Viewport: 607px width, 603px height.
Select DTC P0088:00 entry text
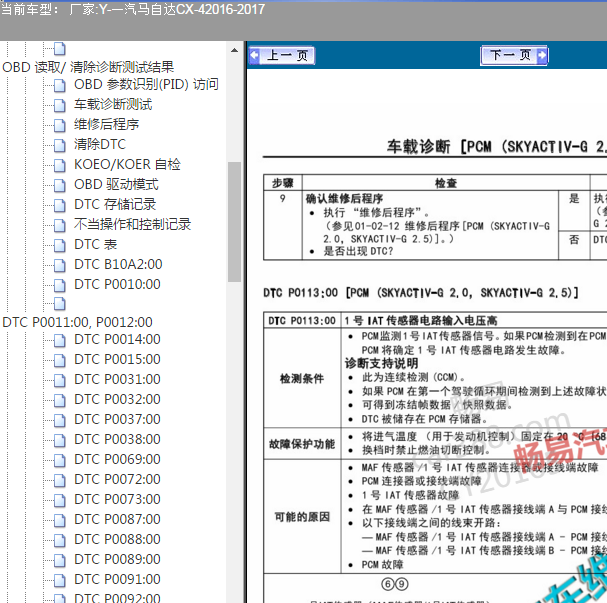(x=117, y=540)
